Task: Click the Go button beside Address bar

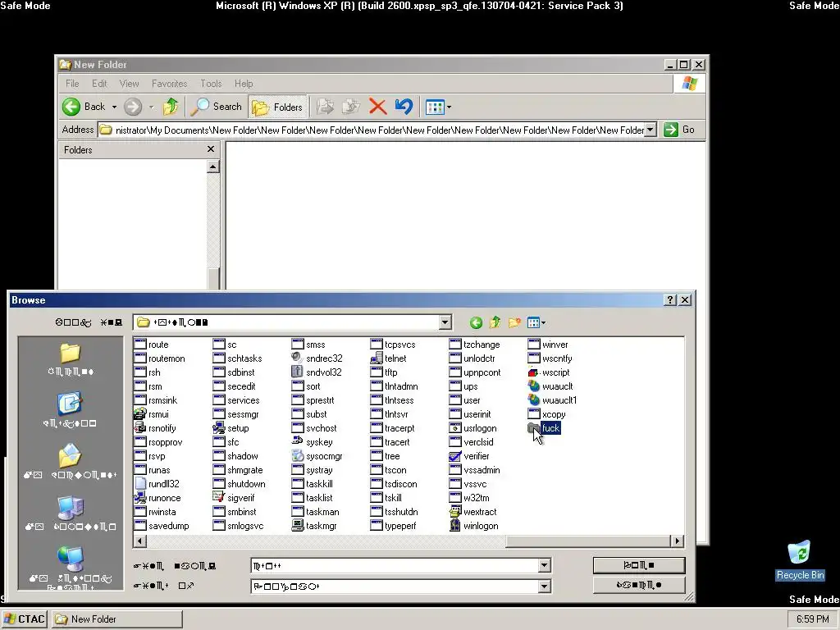Action: pyautogui.click(x=679, y=130)
